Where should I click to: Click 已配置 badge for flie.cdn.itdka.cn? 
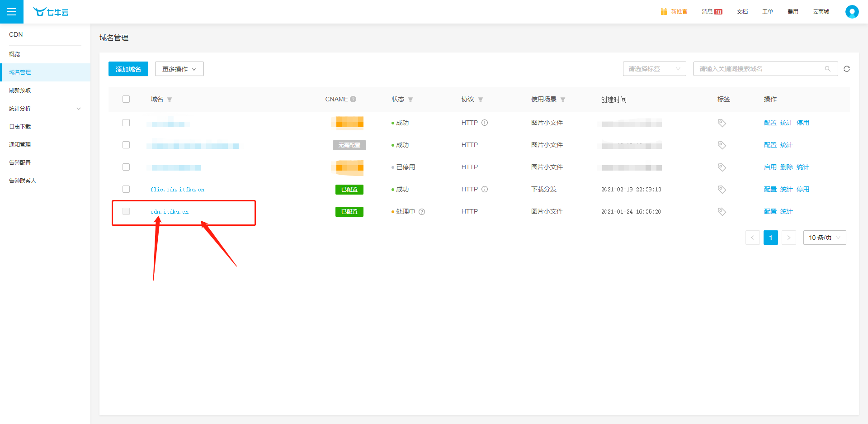tap(349, 190)
